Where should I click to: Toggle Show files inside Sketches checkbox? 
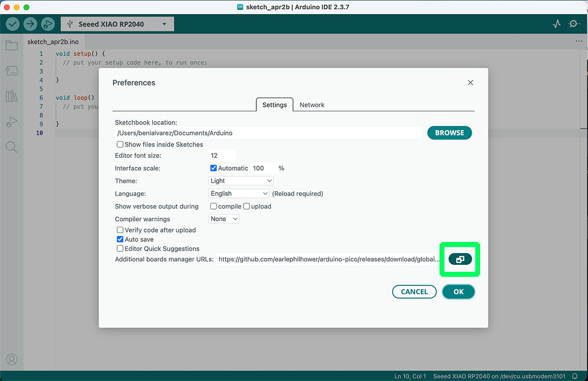click(x=120, y=144)
